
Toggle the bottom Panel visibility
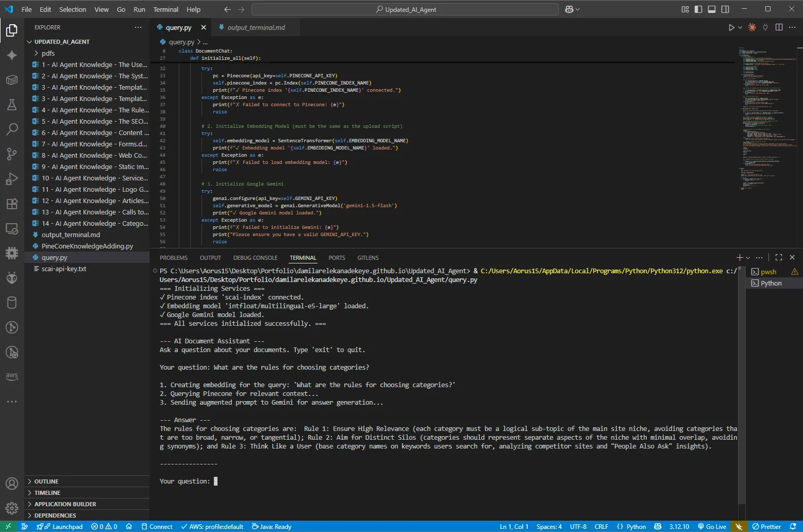click(712, 9)
